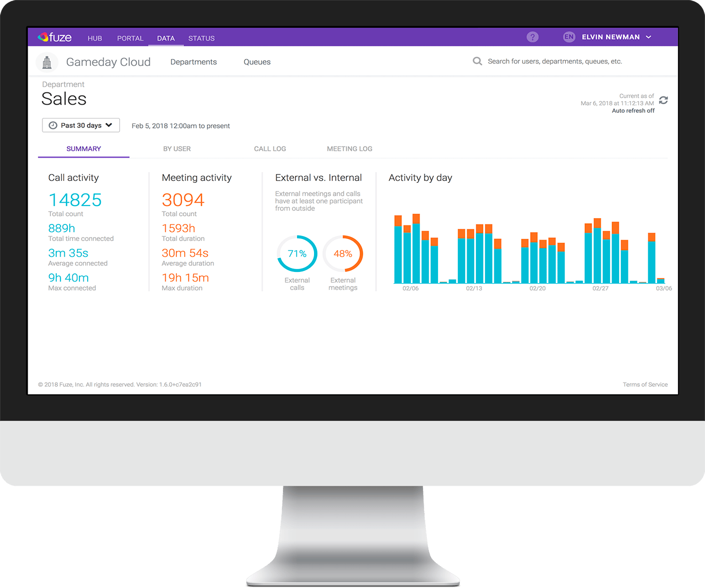Open the Departments link
The image size is (705, 588).
(193, 62)
